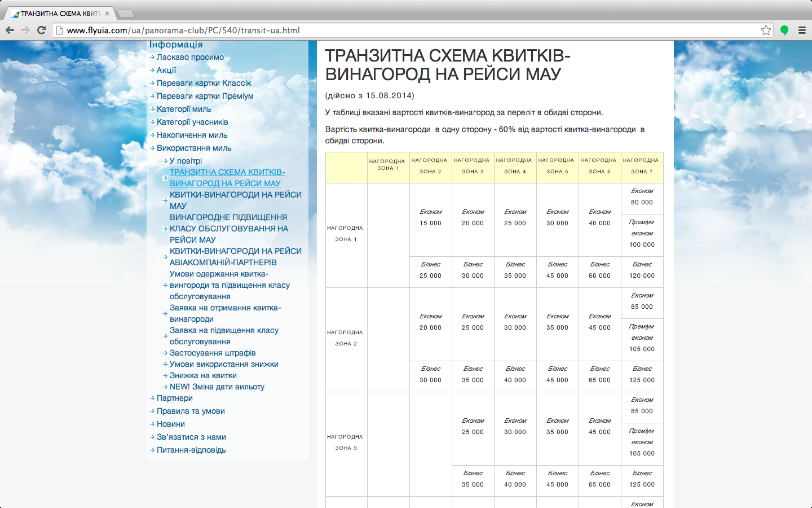812x508 pixels.
Task: Open Зв'язатися з нами link
Action: click(x=191, y=437)
